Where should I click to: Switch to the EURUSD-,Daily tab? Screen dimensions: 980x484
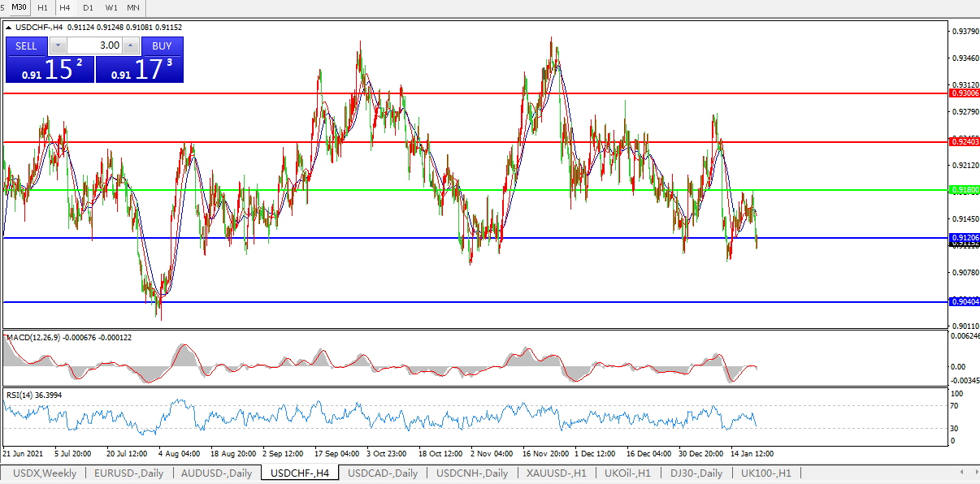click(128, 473)
